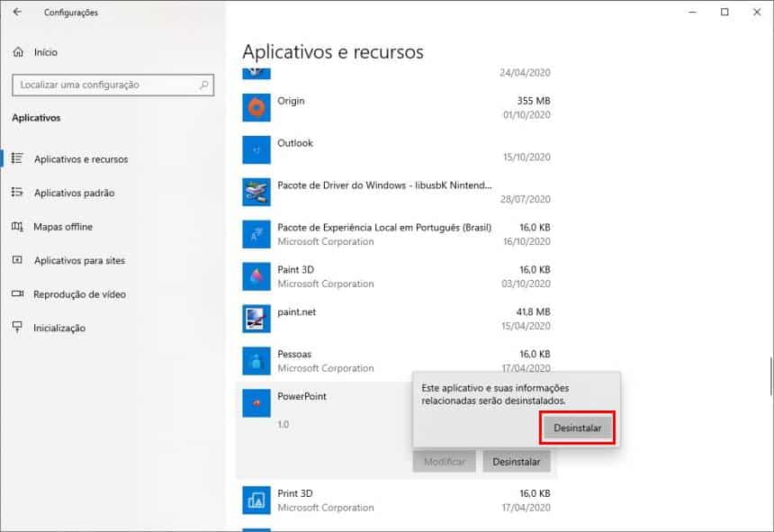The image size is (774, 532).
Task: Open Aplicativos e recursos section
Action: tap(81, 159)
